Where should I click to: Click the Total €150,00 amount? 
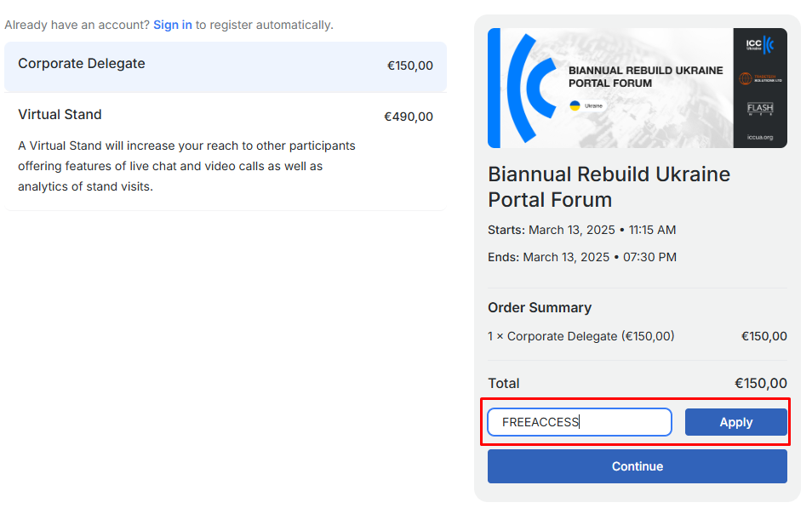click(x=761, y=383)
